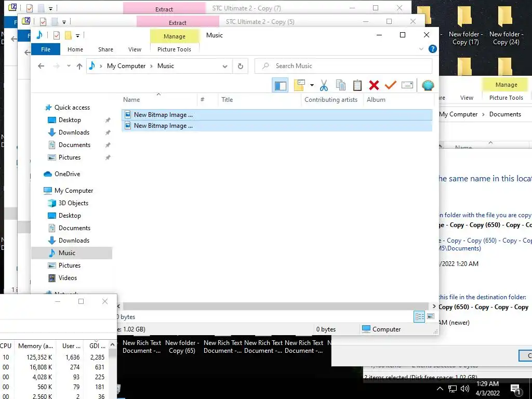Open the recent locations dropdown

[69, 66]
